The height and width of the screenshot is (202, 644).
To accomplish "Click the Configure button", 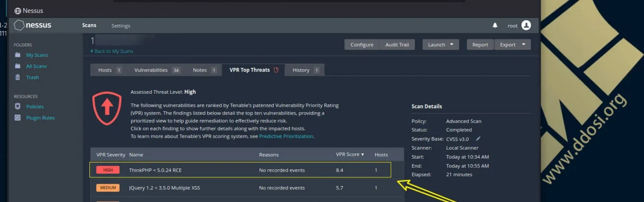I will (362, 44).
